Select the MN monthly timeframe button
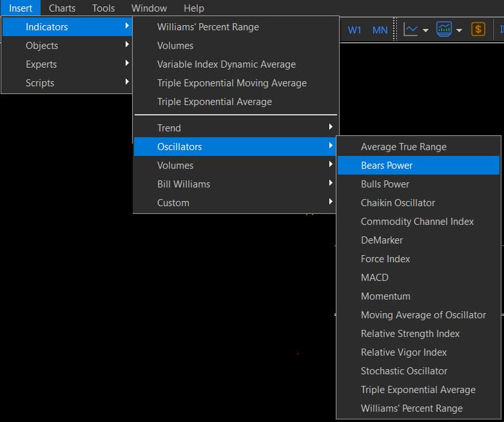This screenshot has width=504, height=422. pyautogui.click(x=380, y=30)
